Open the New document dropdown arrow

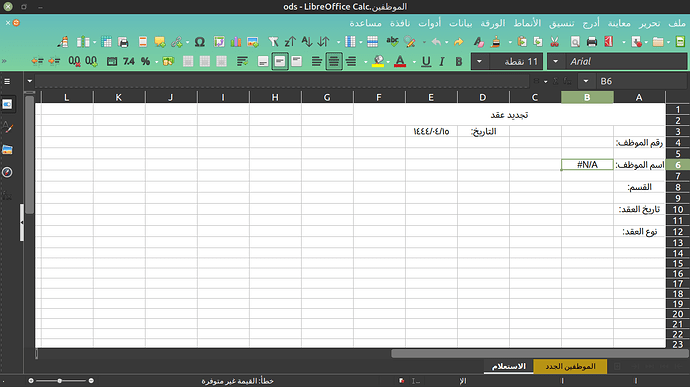[x=668, y=42]
